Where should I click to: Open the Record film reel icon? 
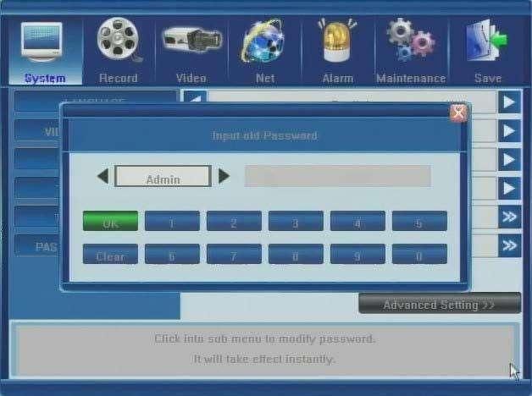[x=119, y=40]
